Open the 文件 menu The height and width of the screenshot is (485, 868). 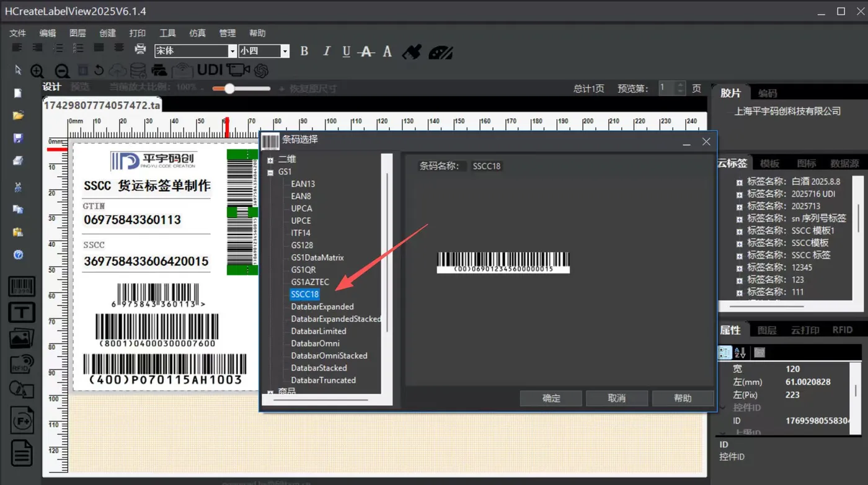[17, 33]
